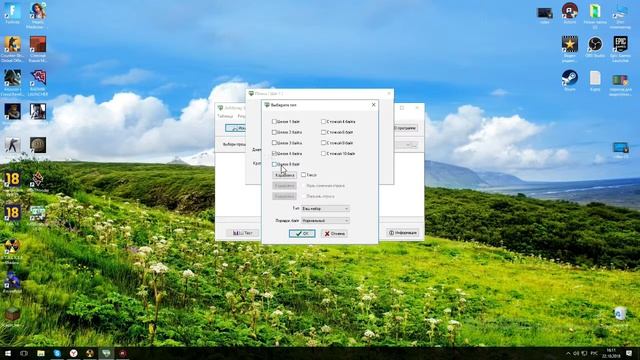The height and width of the screenshot is (360, 640).
Task: Open the notification center icon
Action: [x=629, y=353]
